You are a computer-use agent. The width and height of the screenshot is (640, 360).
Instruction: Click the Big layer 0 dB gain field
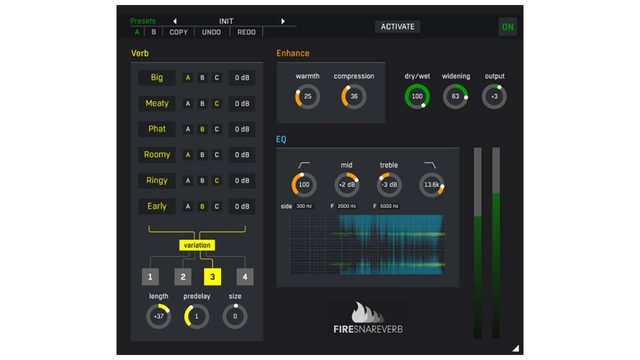coord(242,78)
